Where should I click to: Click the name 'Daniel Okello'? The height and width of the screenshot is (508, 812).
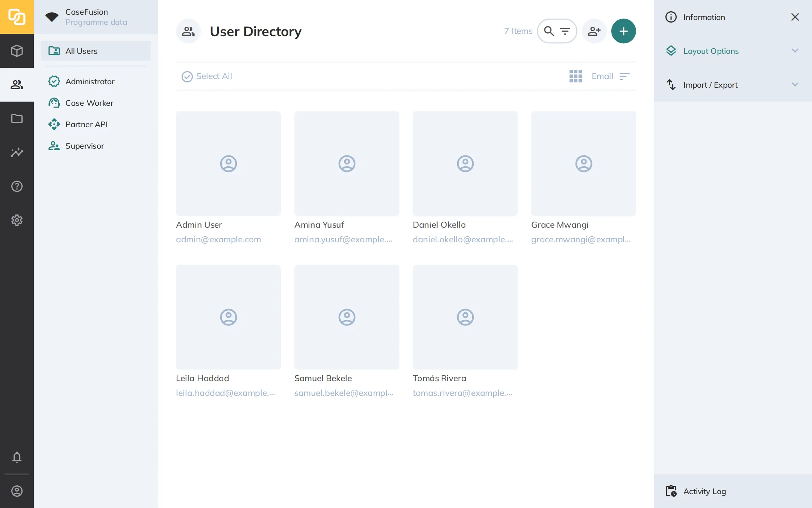pyautogui.click(x=439, y=225)
